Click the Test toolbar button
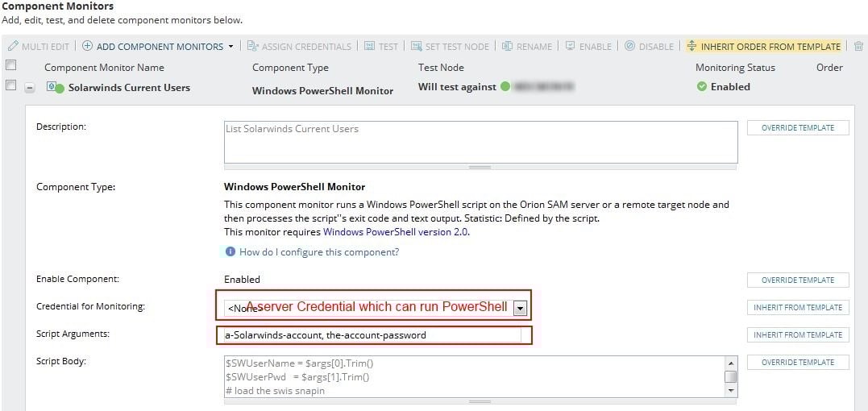The width and height of the screenshot is (868, 411). 381,47
